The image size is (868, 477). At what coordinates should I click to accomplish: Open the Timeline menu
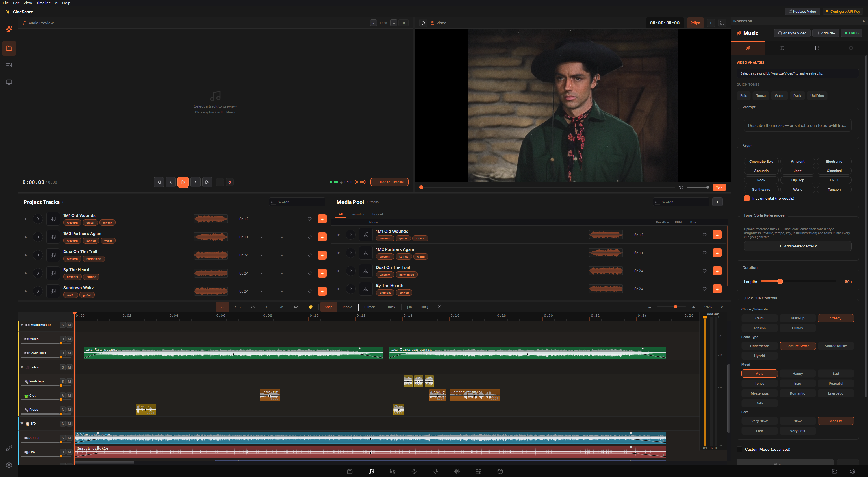[43, 3]
